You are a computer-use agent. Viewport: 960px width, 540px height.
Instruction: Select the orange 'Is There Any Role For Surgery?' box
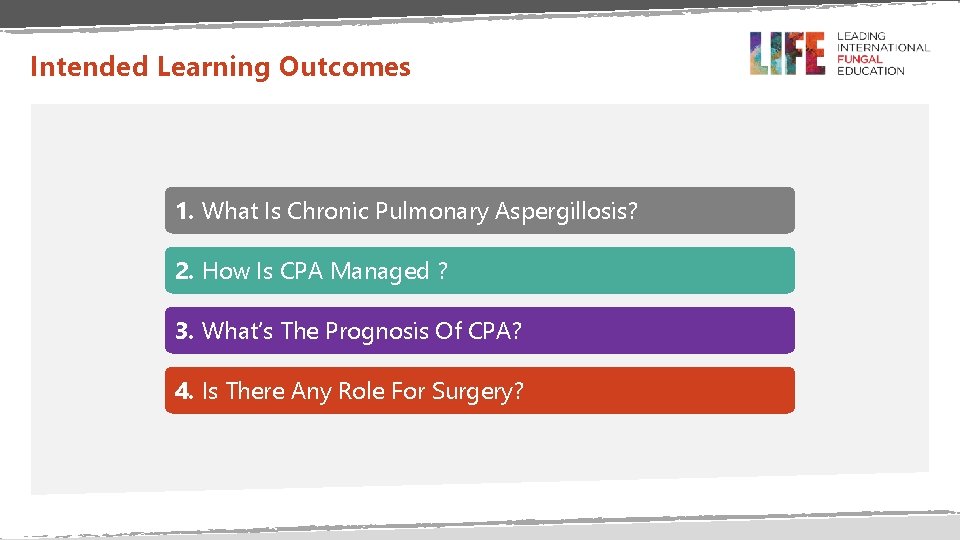click(480, 391)
